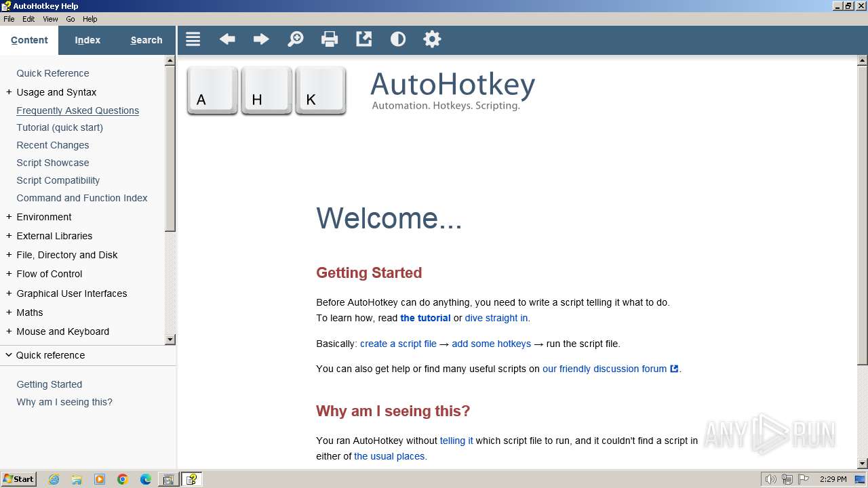Open the Edit menu

[x=28, y=19]
